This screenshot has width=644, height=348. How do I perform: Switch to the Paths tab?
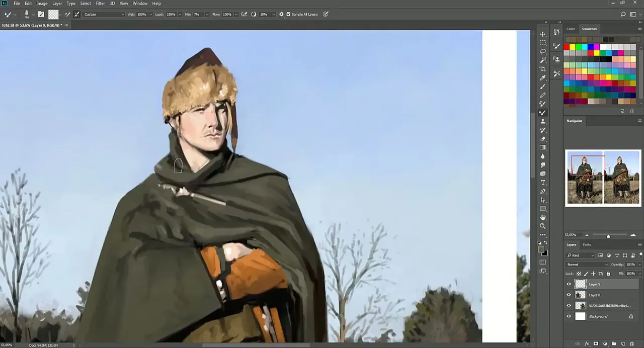tap(587, 245)
